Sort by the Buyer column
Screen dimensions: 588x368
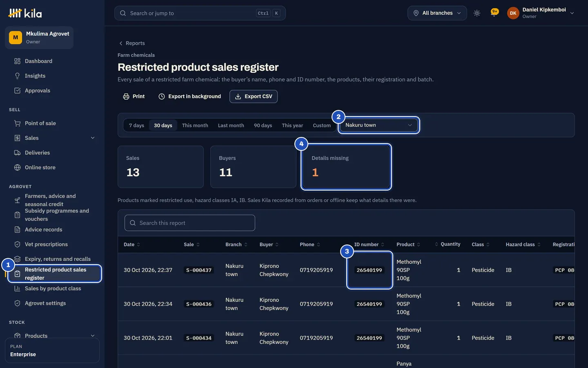click(x=269, y=245)
